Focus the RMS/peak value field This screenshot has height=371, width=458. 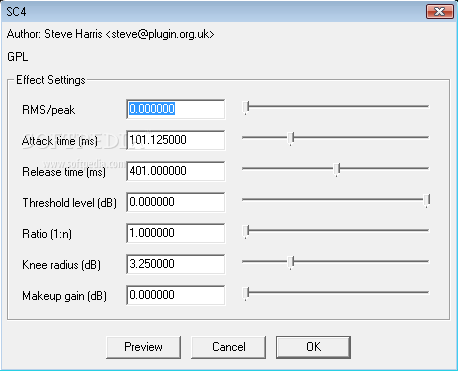pyautogui.click(x=176, y=109)
